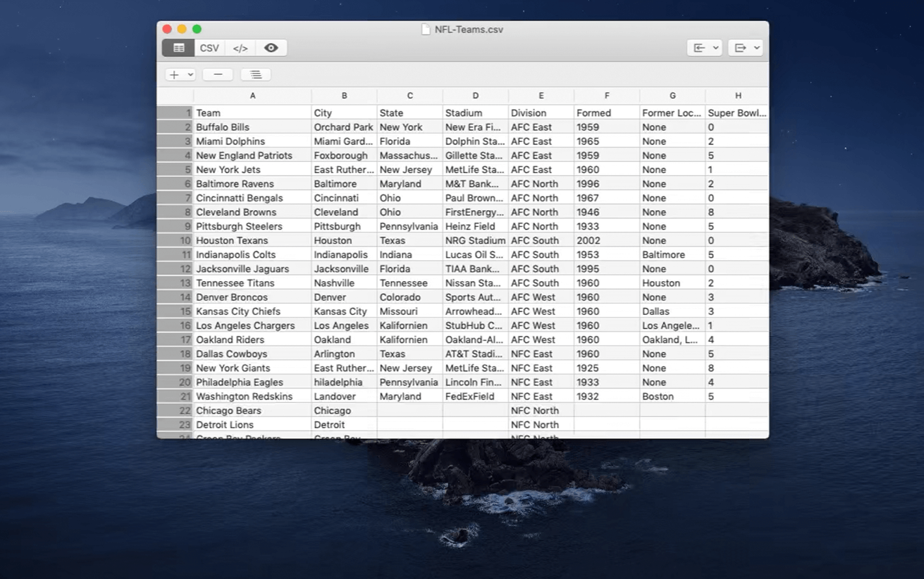This screenshot has height=579, width=924.
Task: Select the '2002' formed year cell
Action: click(607, 240)
